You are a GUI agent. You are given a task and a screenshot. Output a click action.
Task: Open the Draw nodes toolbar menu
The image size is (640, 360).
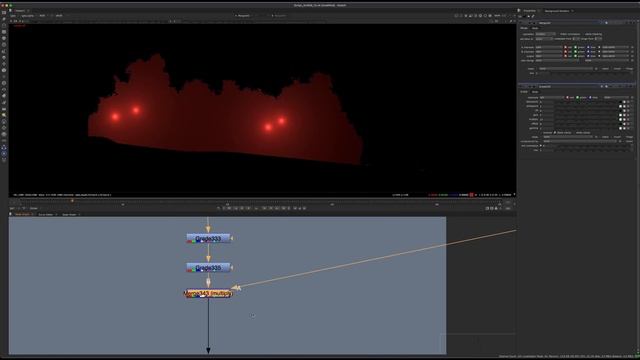[x=4, y=19]
